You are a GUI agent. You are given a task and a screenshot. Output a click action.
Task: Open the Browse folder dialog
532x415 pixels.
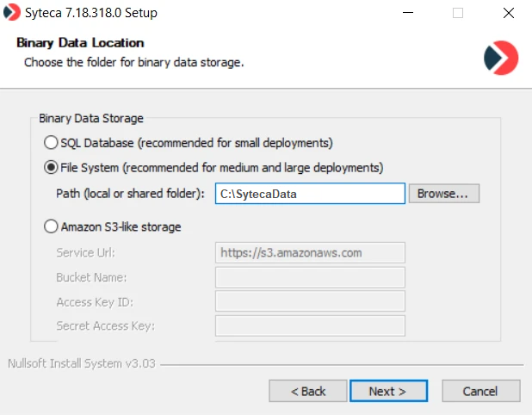point(442,194)
